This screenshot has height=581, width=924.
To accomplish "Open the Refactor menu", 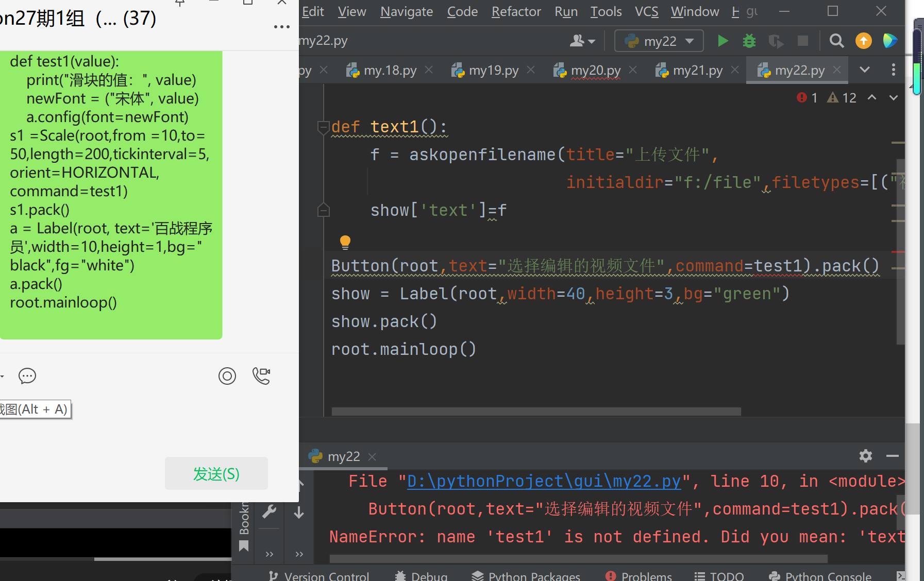I will click(x=516, y=11).
